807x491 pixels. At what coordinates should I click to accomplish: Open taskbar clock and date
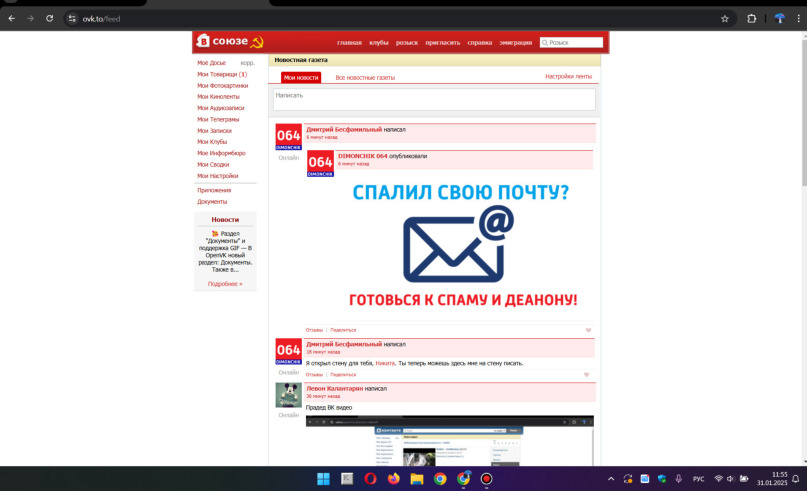coord(772,479)
